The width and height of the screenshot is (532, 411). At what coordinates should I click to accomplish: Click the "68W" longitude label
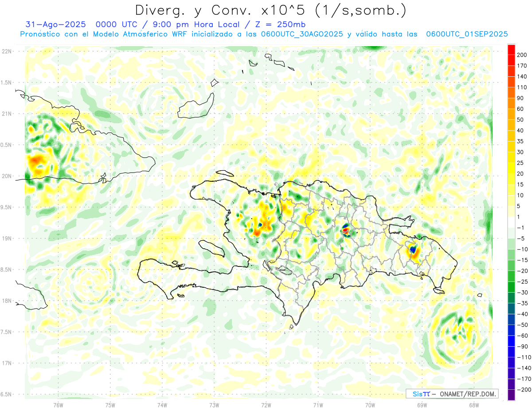tap(473, 405)
